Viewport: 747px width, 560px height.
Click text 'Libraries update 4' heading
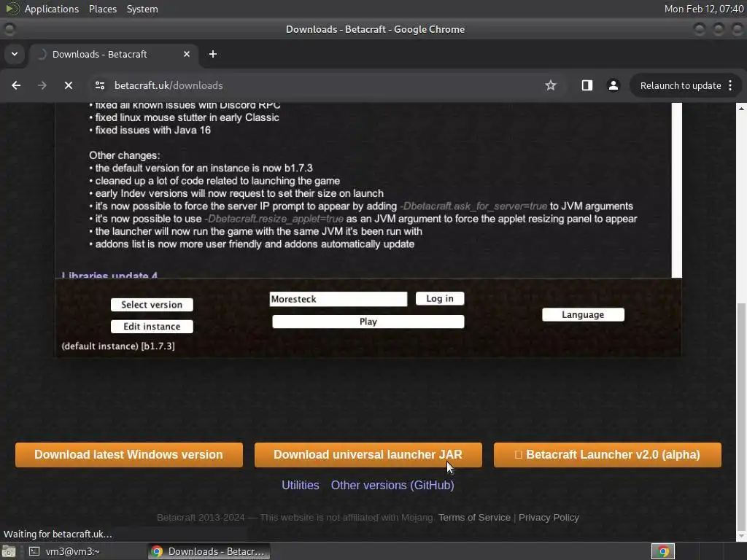(109, 275)
